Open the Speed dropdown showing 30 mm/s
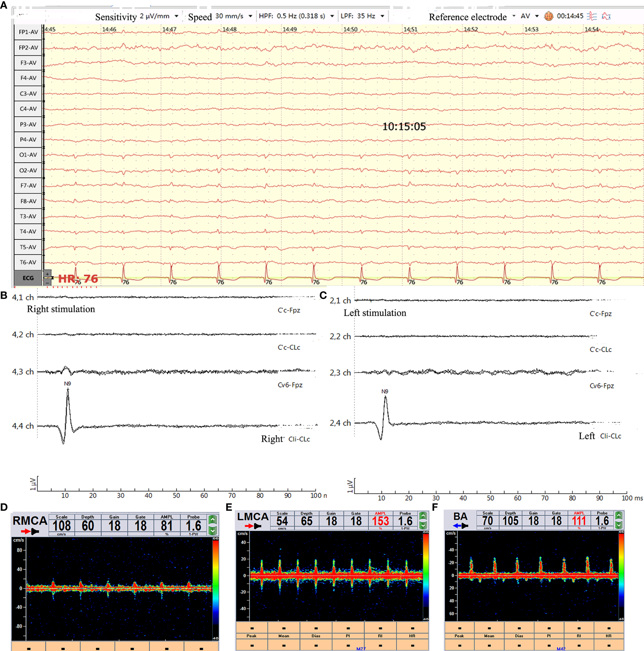This screenshot has width=644, height=651. [x=250, y=16]
